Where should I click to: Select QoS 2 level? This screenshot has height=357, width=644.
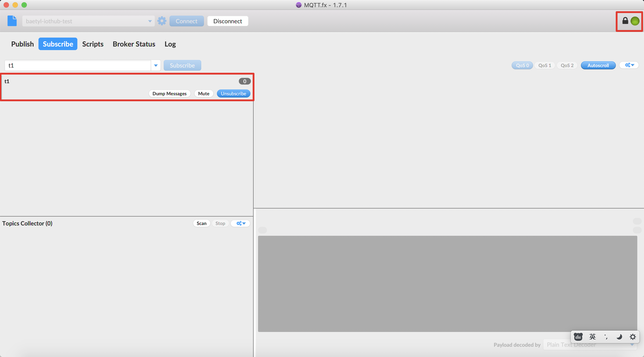567,65
